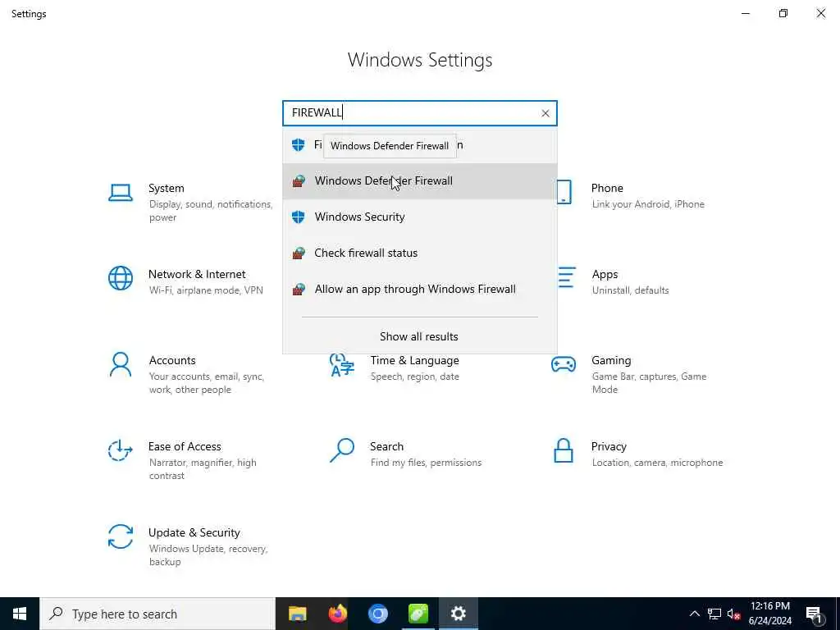Open the Windows Start menu
Viewport: 840px width, 630px height.
tap(20, 614)
